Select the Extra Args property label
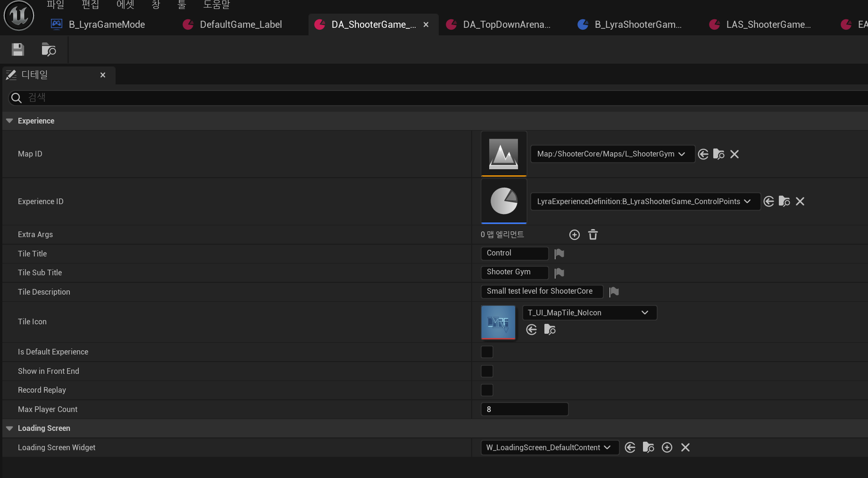 pos(35,235)
